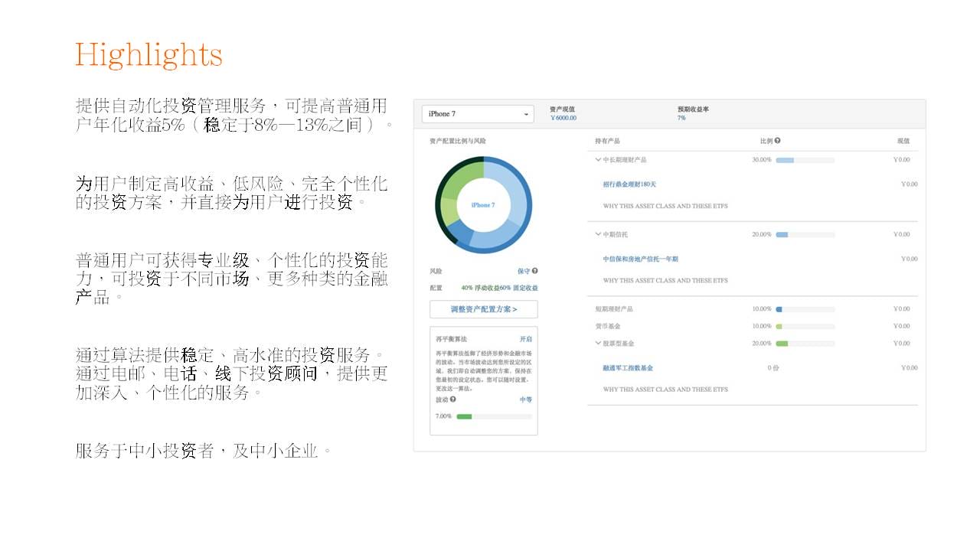Open the iPhone 7 portfolio dropdown
Image resolution: width=980 pixels, height=551 pixels.
click(478, 114)
